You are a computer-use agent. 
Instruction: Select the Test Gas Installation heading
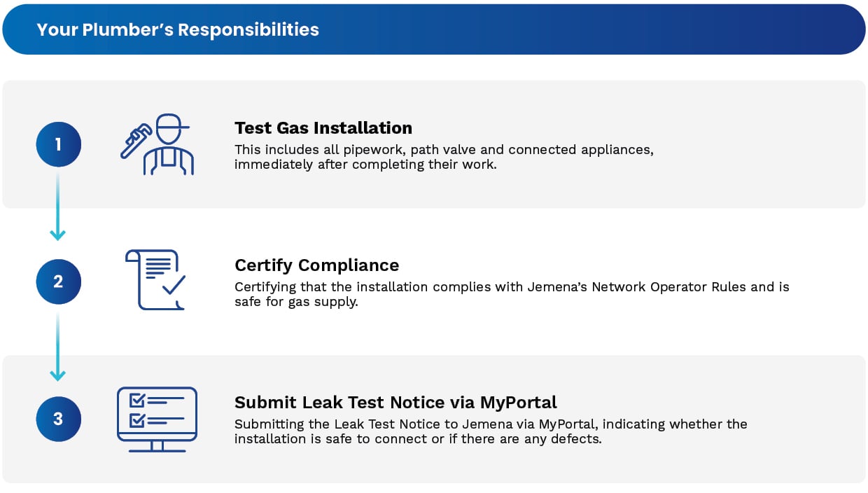[x=323, y=128]
